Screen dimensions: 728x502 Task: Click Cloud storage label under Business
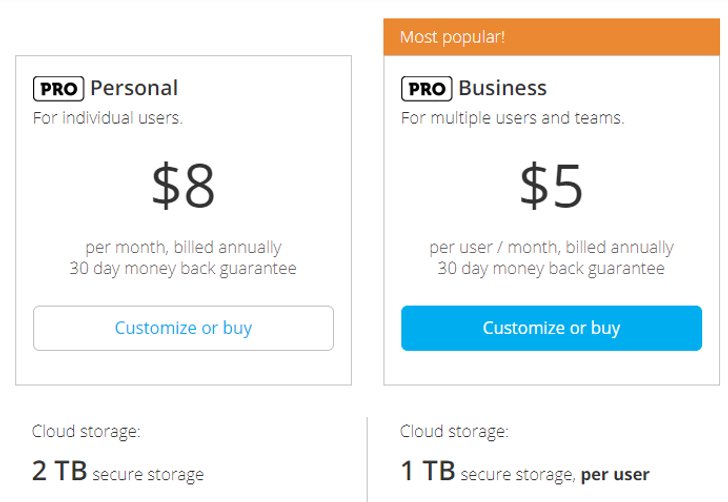pyautogui.click(x=454, y=431)
